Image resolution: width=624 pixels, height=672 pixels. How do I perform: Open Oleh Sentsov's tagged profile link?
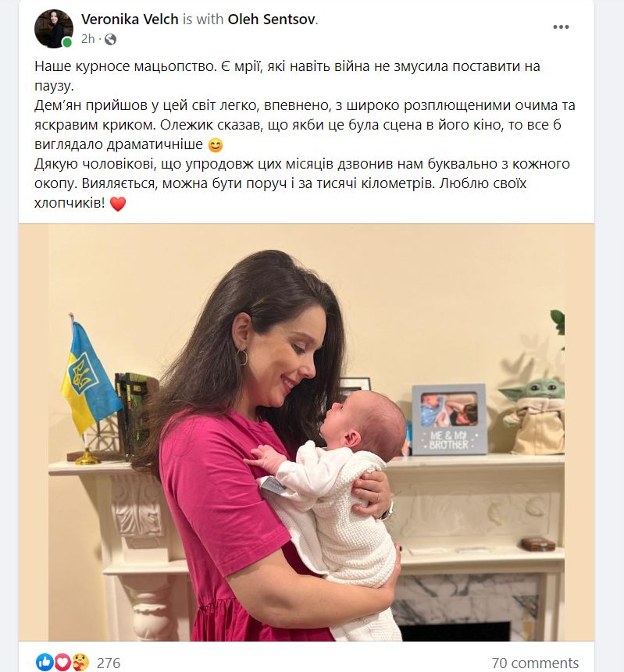click(272, 20)
